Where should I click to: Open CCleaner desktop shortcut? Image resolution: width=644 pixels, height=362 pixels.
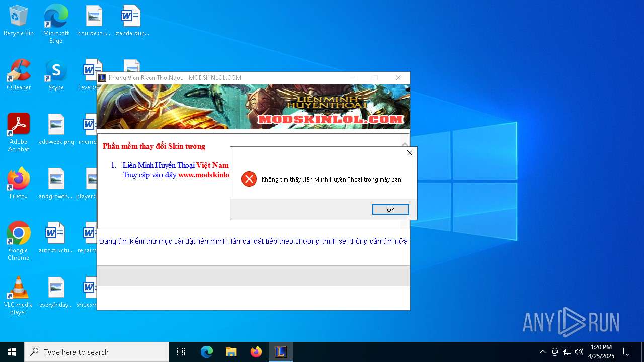tap(19, 75)
